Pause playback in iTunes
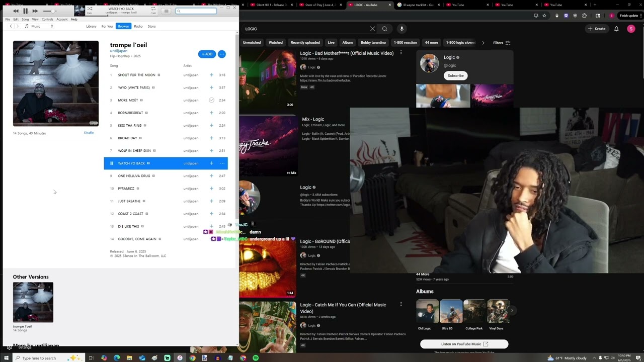This screenshot has height=362, width=644. pyautogui.click(x=25, y=11)
